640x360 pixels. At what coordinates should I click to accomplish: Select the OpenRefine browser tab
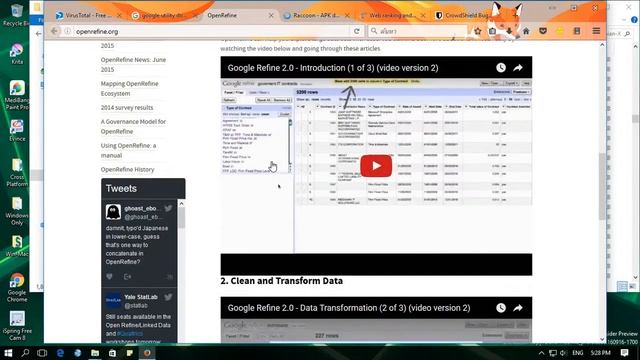[x=222, y=15]
